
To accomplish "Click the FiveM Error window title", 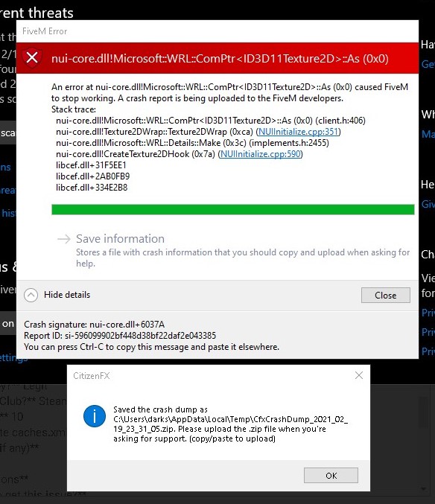I will 45,31.
